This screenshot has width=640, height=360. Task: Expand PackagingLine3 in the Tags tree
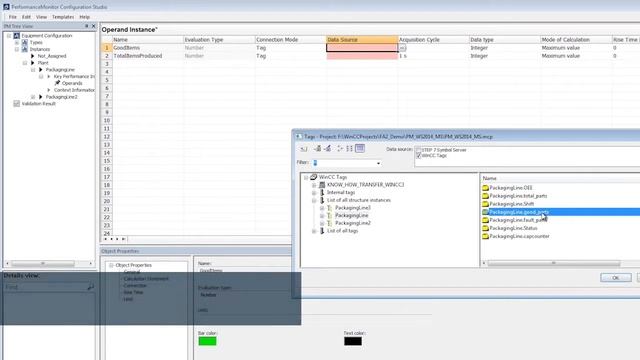pyautogui.click(x=322, y=208)
